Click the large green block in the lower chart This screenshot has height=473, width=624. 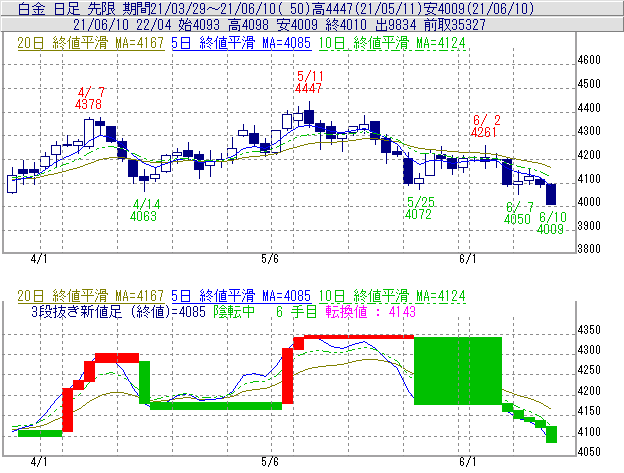click(x=458, y=371)
